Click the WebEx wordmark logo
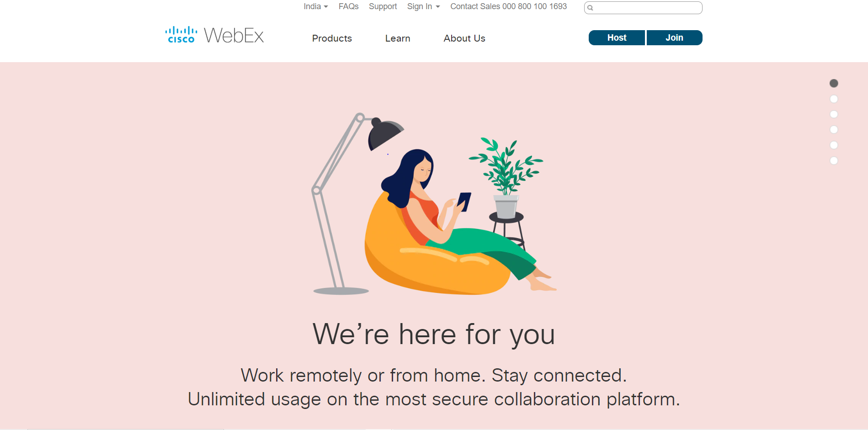Image resolution: width=868 pixels, height=430 pixels. tap(234, 36)
